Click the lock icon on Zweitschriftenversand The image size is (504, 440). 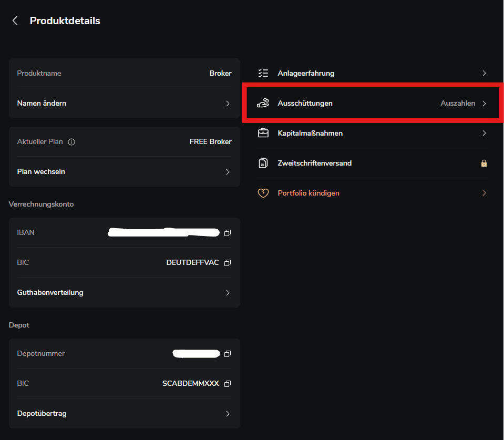point(484,163)
